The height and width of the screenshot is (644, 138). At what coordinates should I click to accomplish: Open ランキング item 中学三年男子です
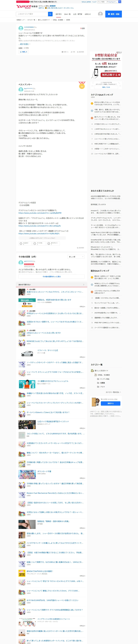click(107, 144)
